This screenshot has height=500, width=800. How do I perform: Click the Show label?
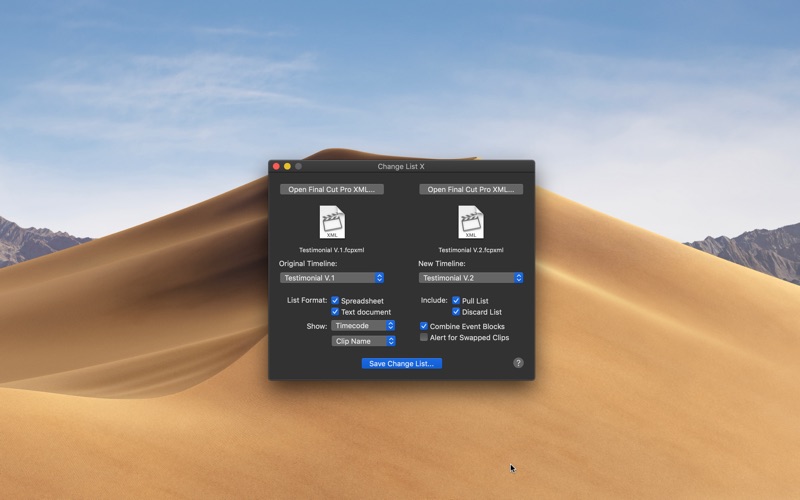(x=317, y=326)
